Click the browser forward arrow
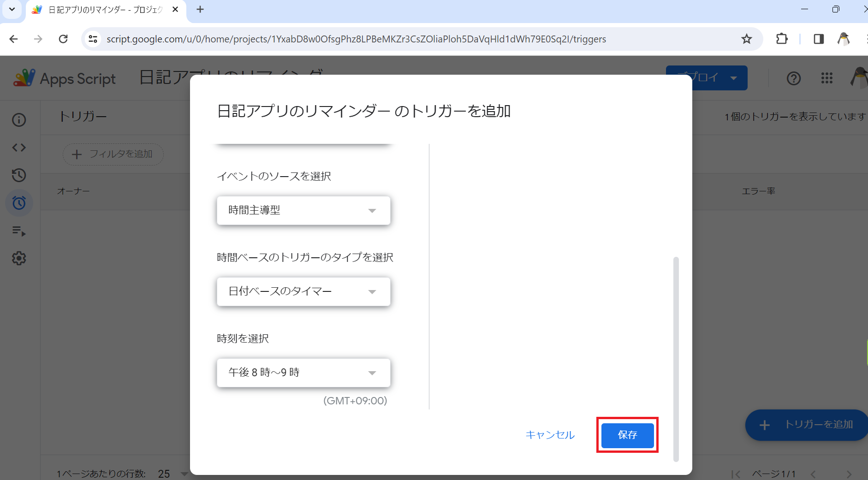The width and height of the screenshot is (868, 480). click(38, 39)
